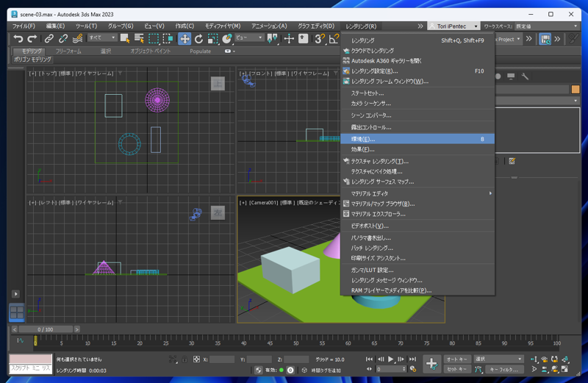Image resolution: width=588 pixels, height=383 pixels.
Task: Open キー フィルタ... key filters
Action: (x=504, y=370)
